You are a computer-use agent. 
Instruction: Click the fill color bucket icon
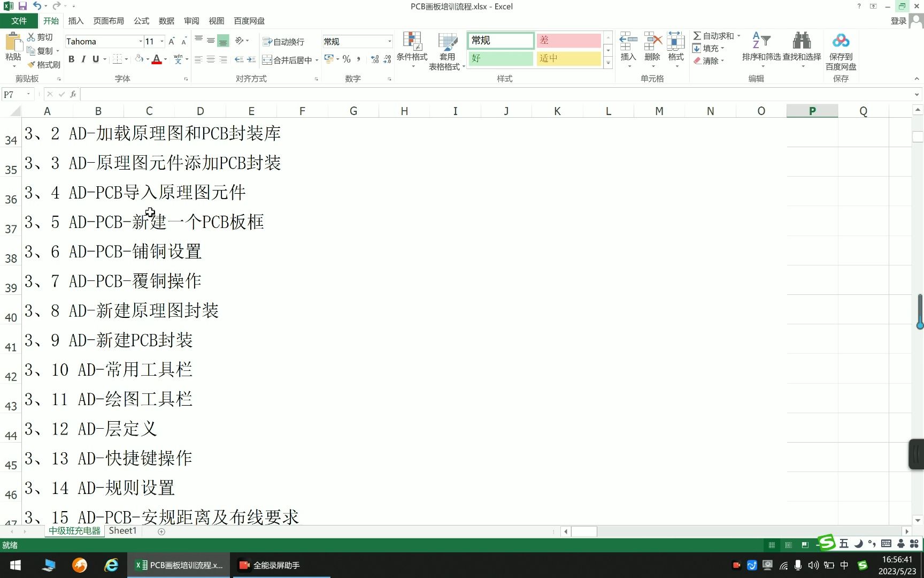139,59
